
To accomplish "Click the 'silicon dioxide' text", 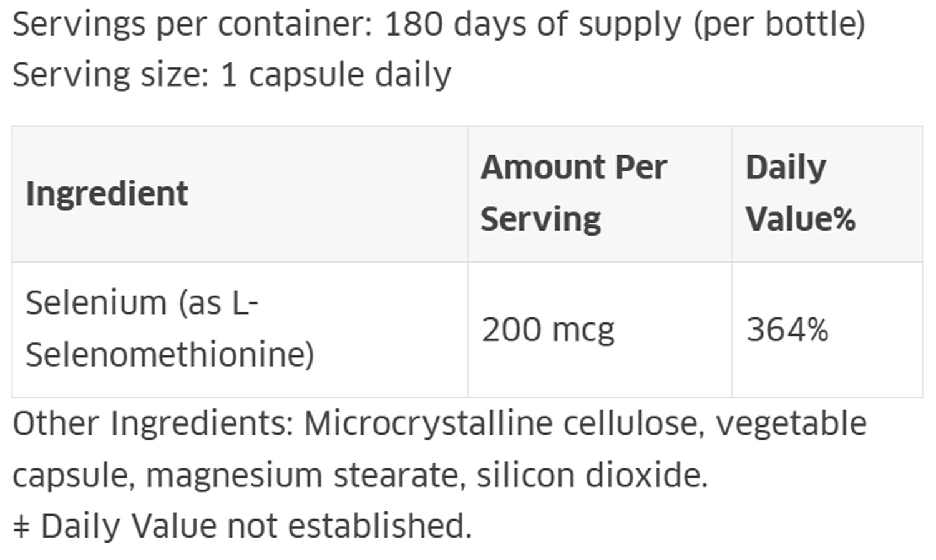I will coord(591,475).
